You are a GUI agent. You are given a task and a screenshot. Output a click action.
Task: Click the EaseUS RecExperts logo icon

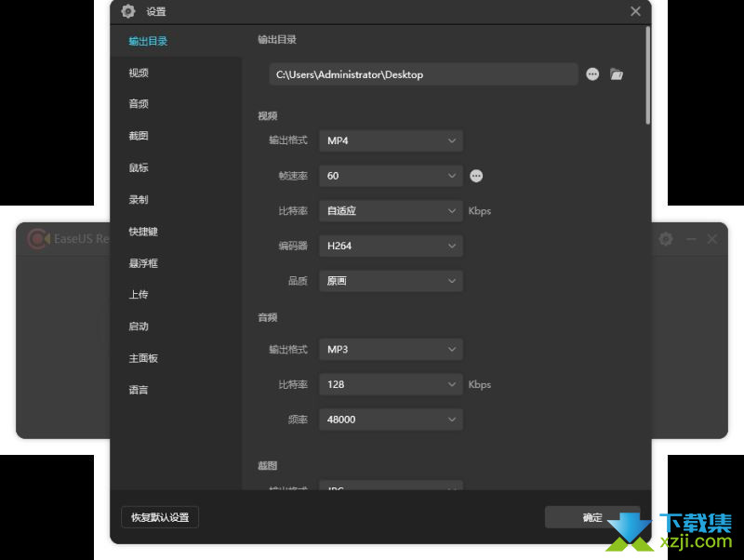click(38, 239)
